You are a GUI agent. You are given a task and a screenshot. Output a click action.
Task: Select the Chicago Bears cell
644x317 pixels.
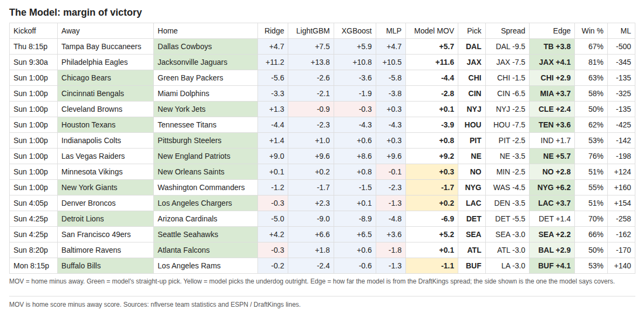[106, 78]
